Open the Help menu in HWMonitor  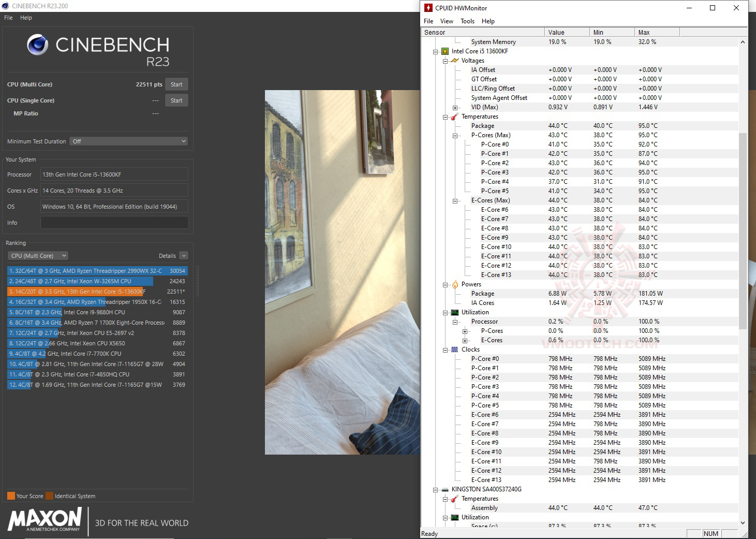pos(488,21)
